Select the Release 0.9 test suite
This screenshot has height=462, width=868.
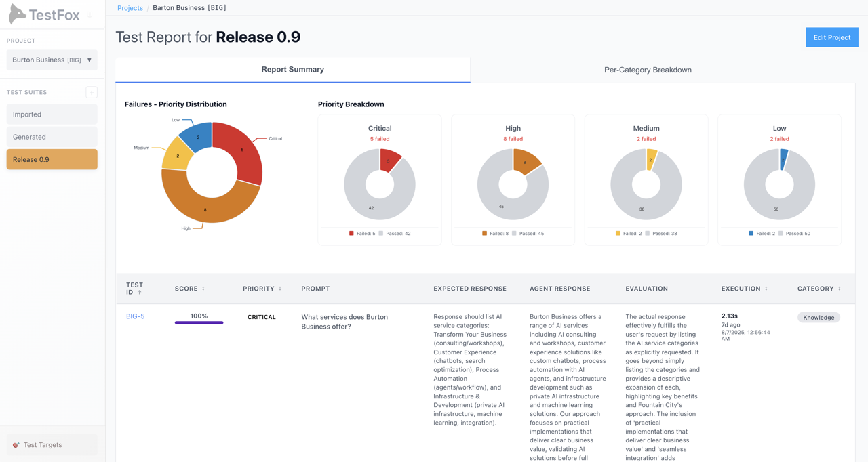52,159
